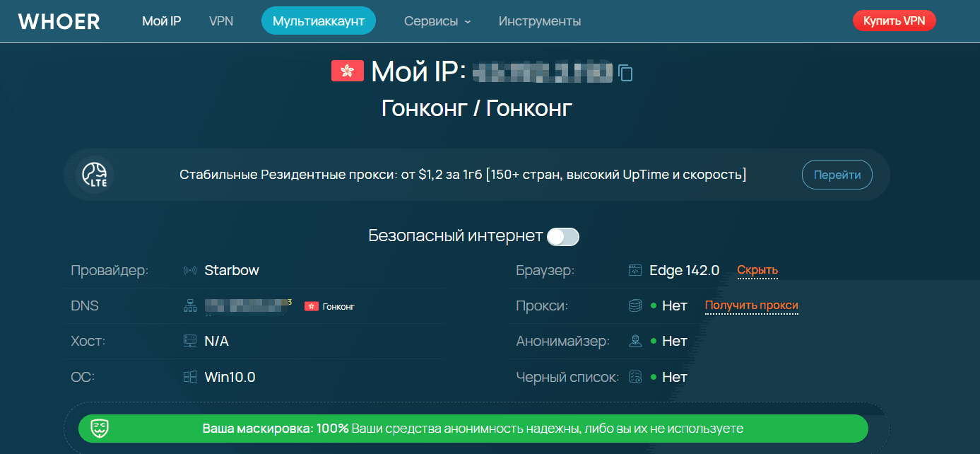Click the Купить VPN button

pos(894,21)
